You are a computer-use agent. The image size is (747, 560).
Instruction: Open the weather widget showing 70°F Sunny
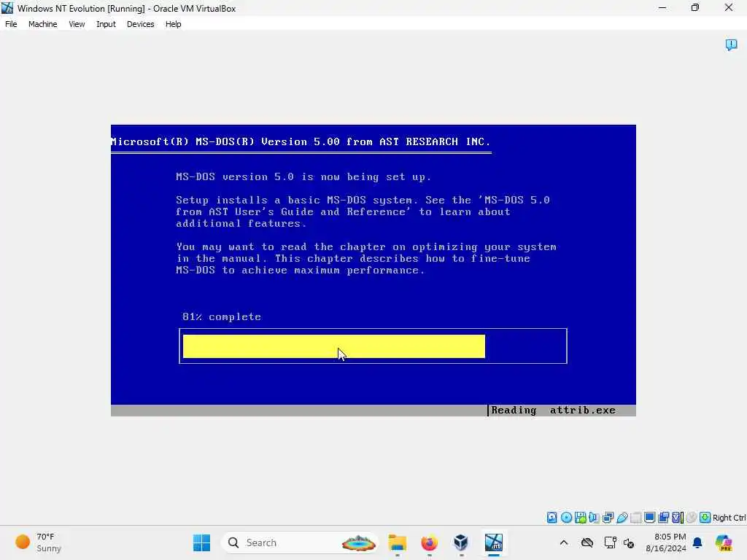pyautogui.click(x=39, y=542)
